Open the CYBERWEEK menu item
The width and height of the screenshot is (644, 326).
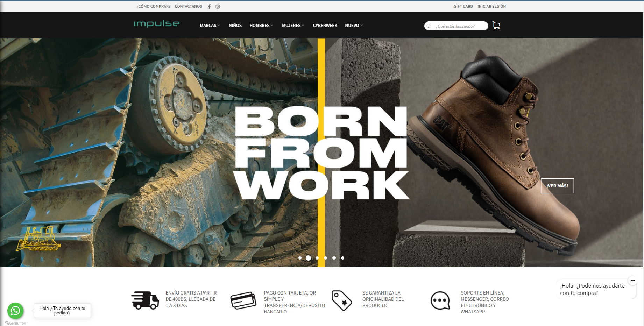[325, 26]
